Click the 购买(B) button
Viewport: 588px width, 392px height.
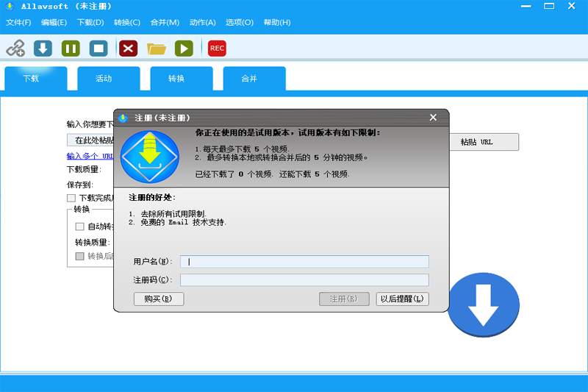coord(159,299)
